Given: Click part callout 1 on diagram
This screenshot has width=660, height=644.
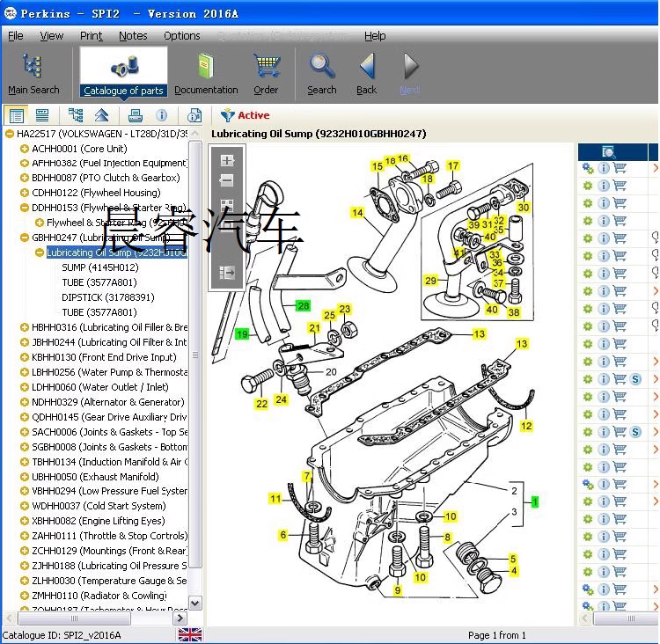Looking at the screenshot, I should [534, 501].
